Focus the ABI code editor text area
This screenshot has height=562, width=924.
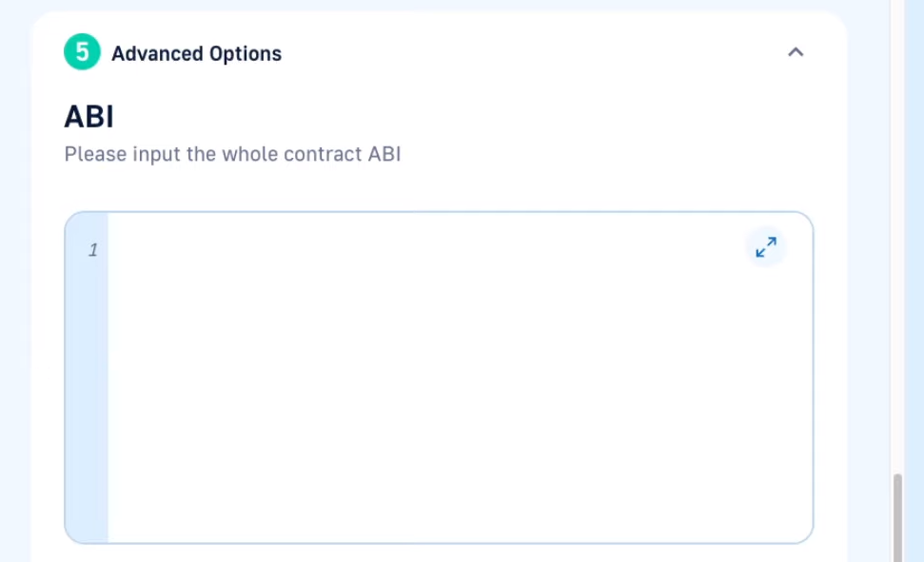coord(460,377)
